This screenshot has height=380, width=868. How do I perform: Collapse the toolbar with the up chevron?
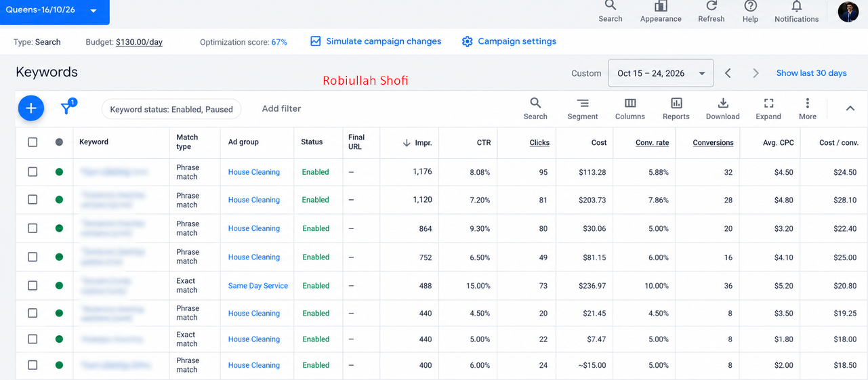pyautogui.click(x=850, y=108)
